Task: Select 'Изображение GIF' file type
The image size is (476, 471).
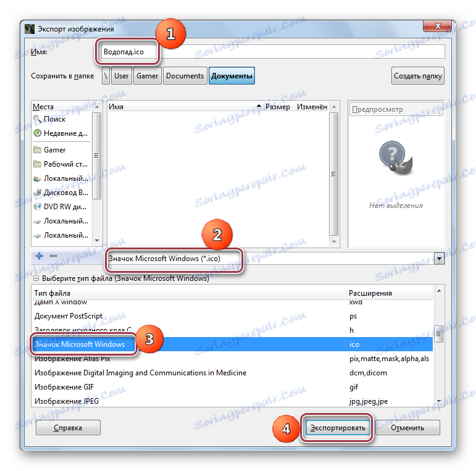Action: [232, 387]
